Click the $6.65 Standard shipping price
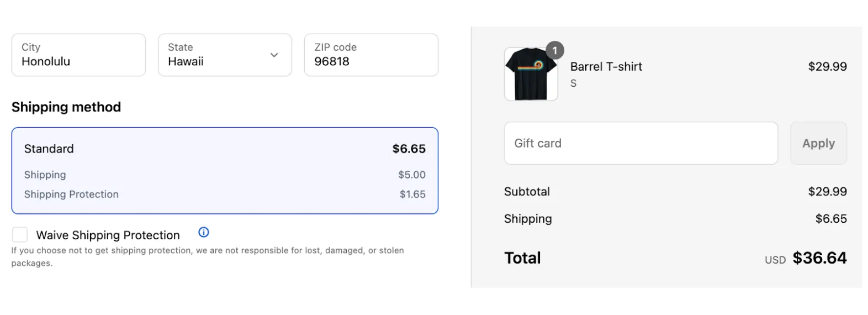The height and width of the screenshot is (315, 868). click(409, 149)
